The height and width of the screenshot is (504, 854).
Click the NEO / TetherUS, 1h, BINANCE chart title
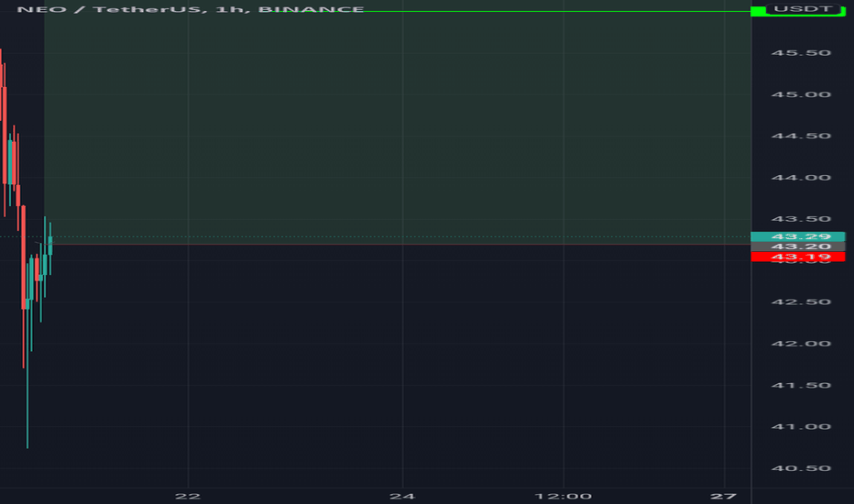coord(190,9)
